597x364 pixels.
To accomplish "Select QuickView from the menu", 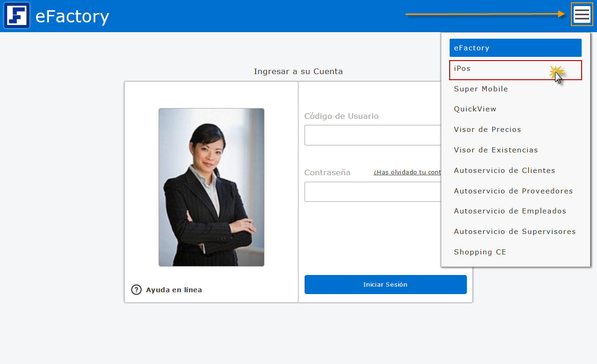I will (x=475, y=109).
